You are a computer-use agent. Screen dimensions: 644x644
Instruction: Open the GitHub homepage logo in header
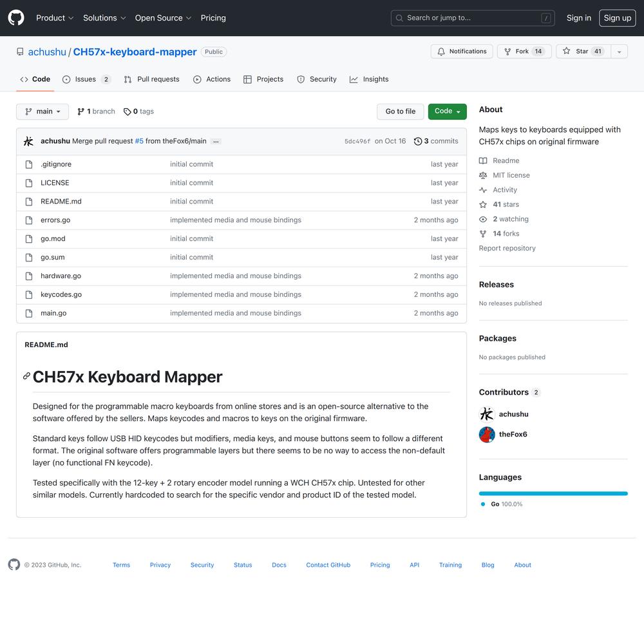tap(16, 18)
